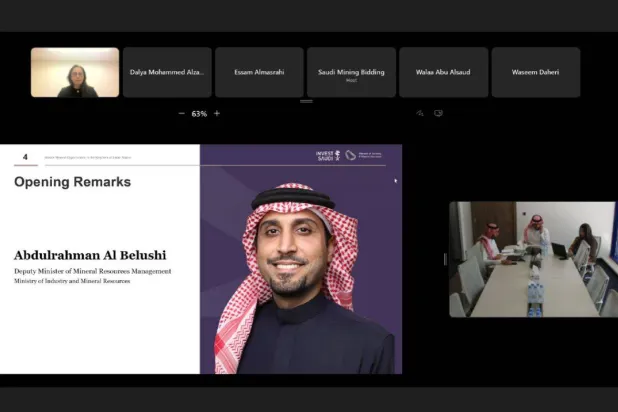618x412 pixels.
Task: Click the participant strip resize handle
Action: pos(306,101)
